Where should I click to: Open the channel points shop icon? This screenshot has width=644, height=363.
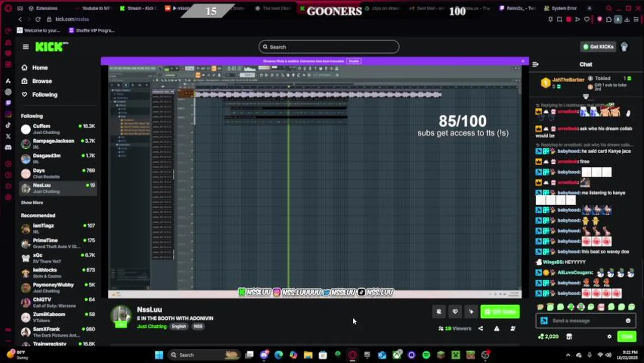click(x=569, y=336)
